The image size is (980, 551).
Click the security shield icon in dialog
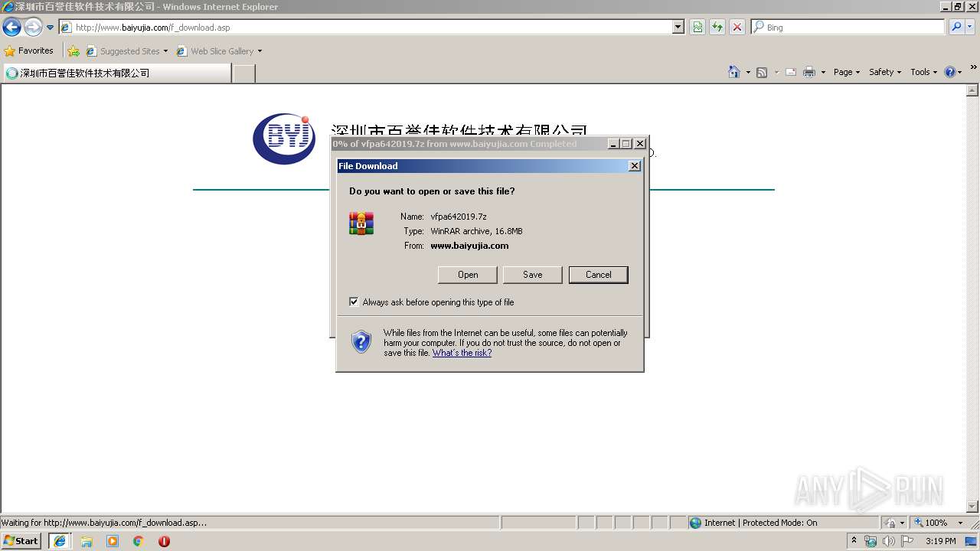pyautogui.click(x=361, y=341)
